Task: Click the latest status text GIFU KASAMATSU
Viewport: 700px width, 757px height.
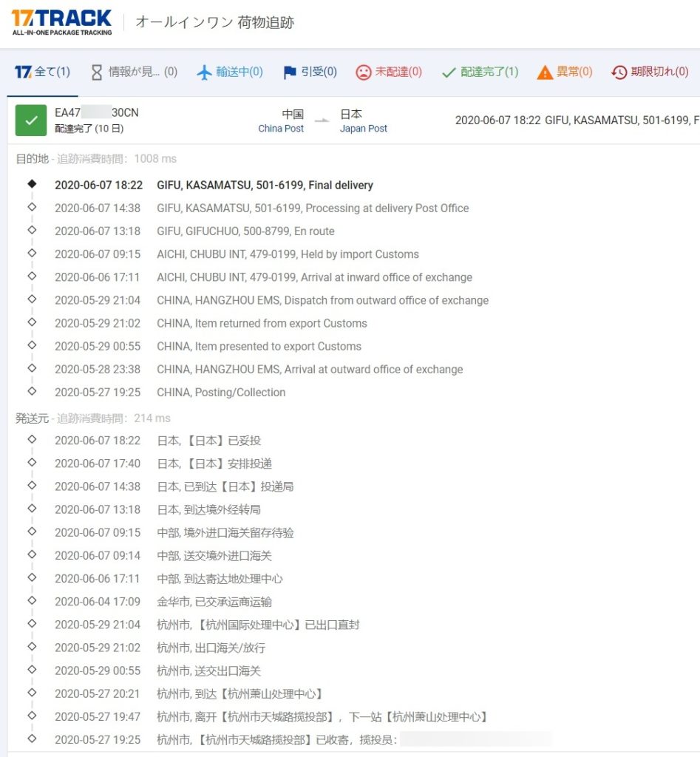Action: coord(266,186)
